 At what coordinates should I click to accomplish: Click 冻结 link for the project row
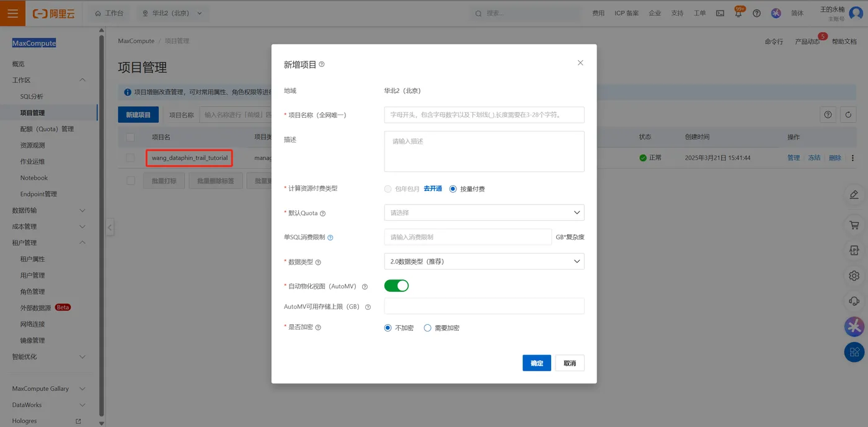coord(814,158)
